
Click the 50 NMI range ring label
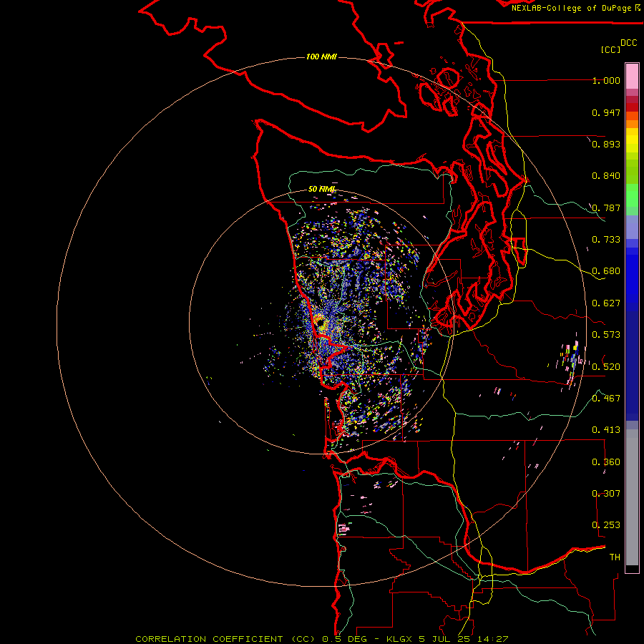[x=322, y=189]
